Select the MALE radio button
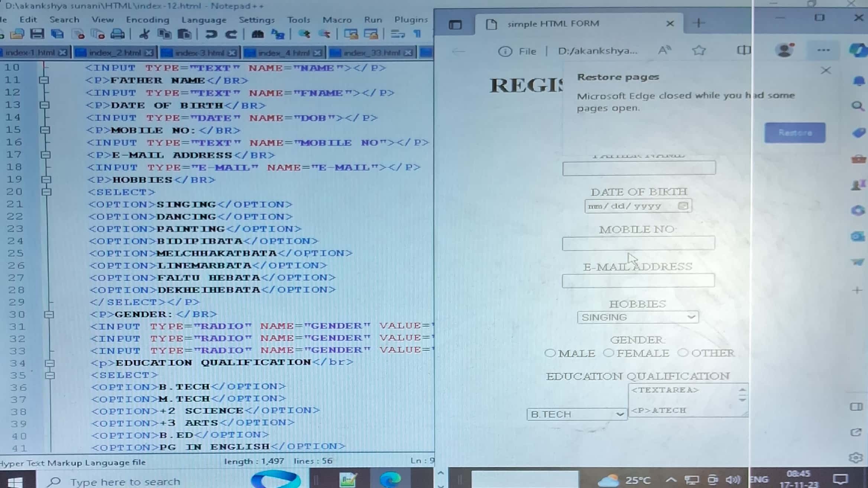Viewport: 868px width, 488px height. [550, 353]
